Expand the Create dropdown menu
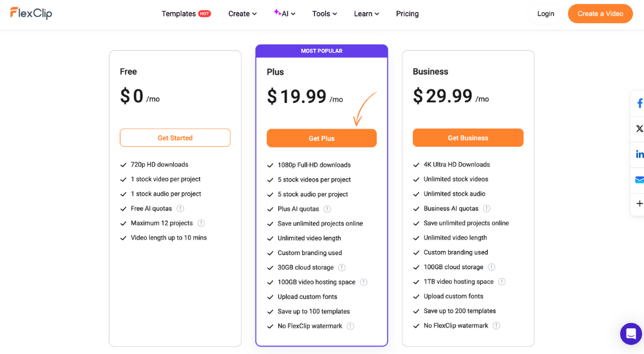Viewport: 644px width, 354px height. click(242, 14)
